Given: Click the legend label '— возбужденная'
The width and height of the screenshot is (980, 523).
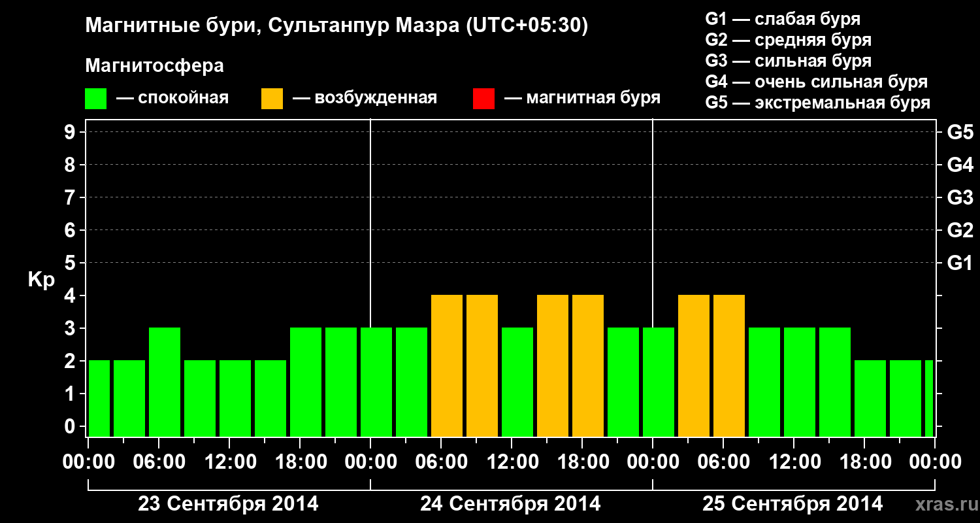Looking at the screenshot, I should [x=365, y=98].
